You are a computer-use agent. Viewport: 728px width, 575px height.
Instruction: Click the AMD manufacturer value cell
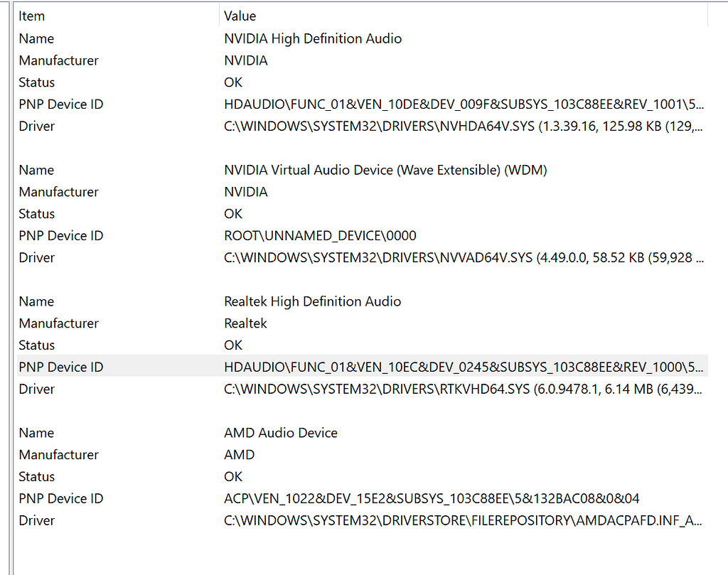pos(239,455)
